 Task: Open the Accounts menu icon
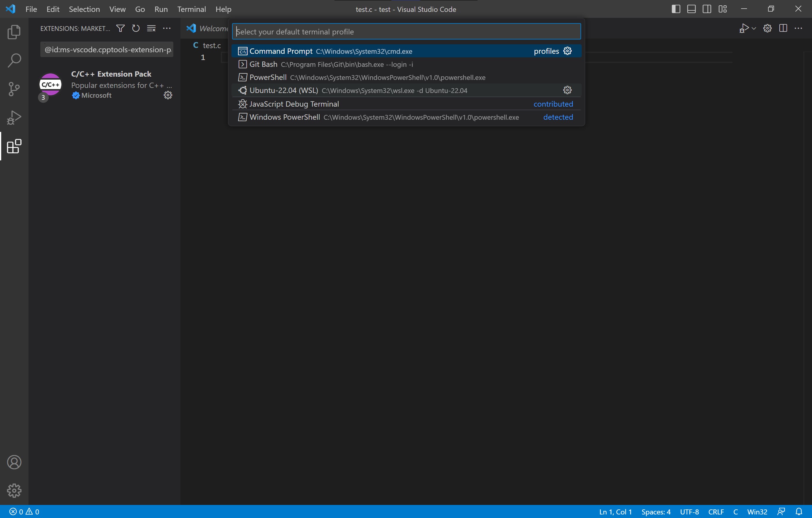click(14, 462)
